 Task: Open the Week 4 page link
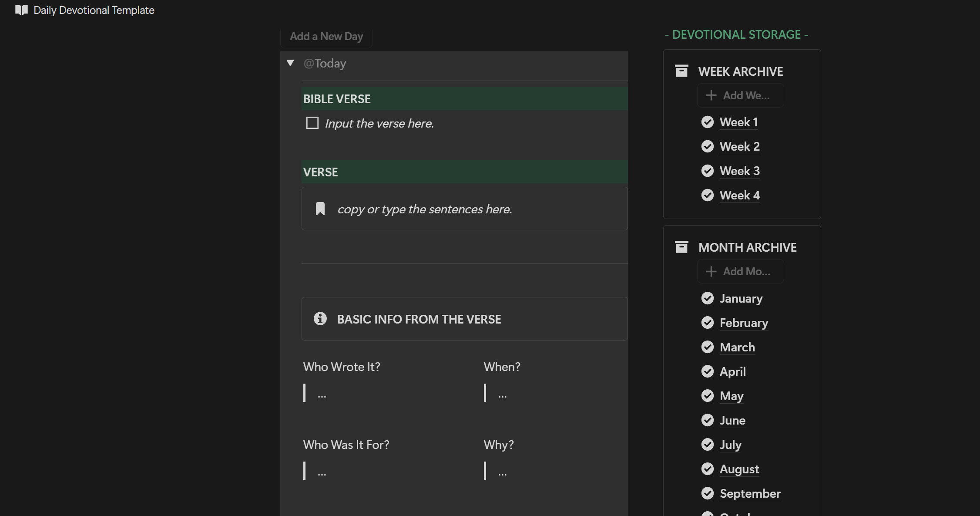(739, 195)
